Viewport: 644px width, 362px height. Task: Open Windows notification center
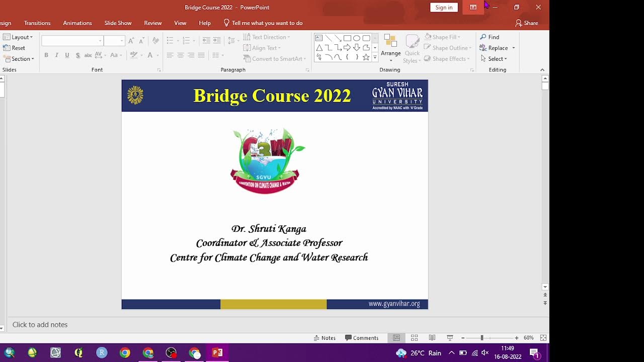point(535,353)
